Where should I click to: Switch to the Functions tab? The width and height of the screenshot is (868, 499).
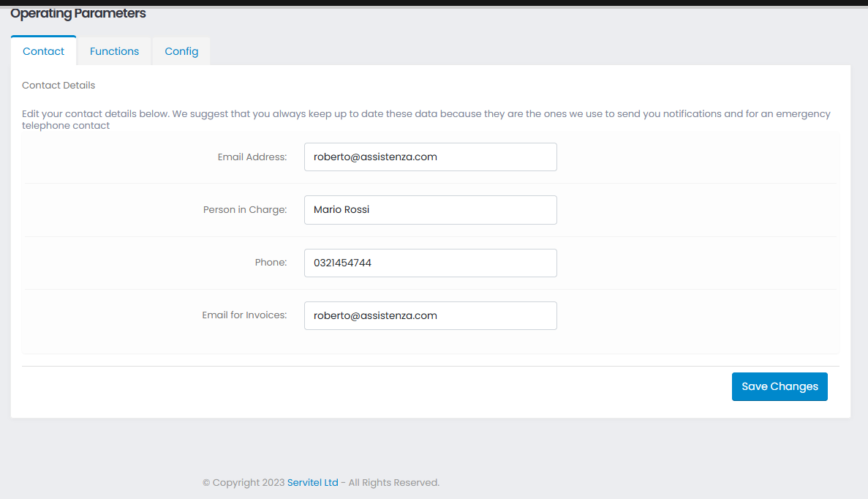tap(114, 51)
